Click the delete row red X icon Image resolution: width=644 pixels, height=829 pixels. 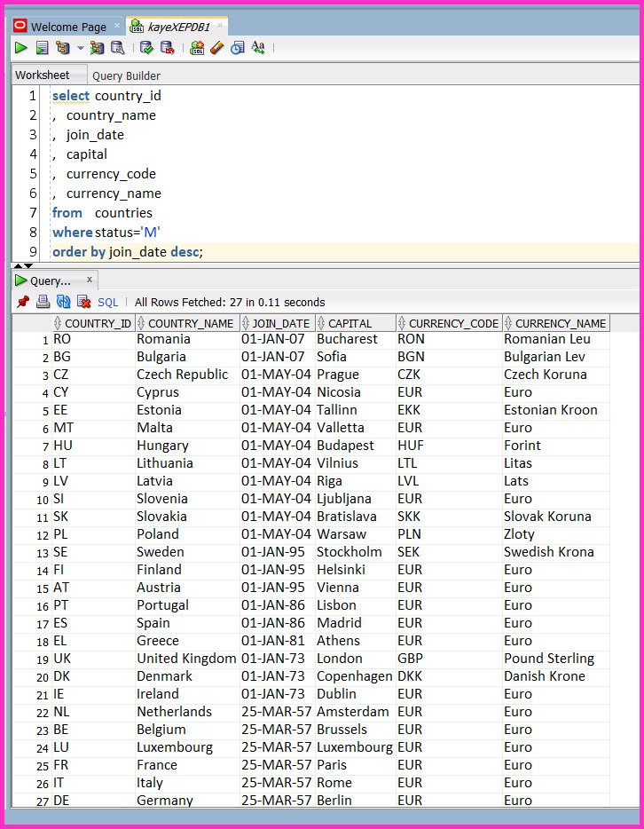click(x=84, y=302)
